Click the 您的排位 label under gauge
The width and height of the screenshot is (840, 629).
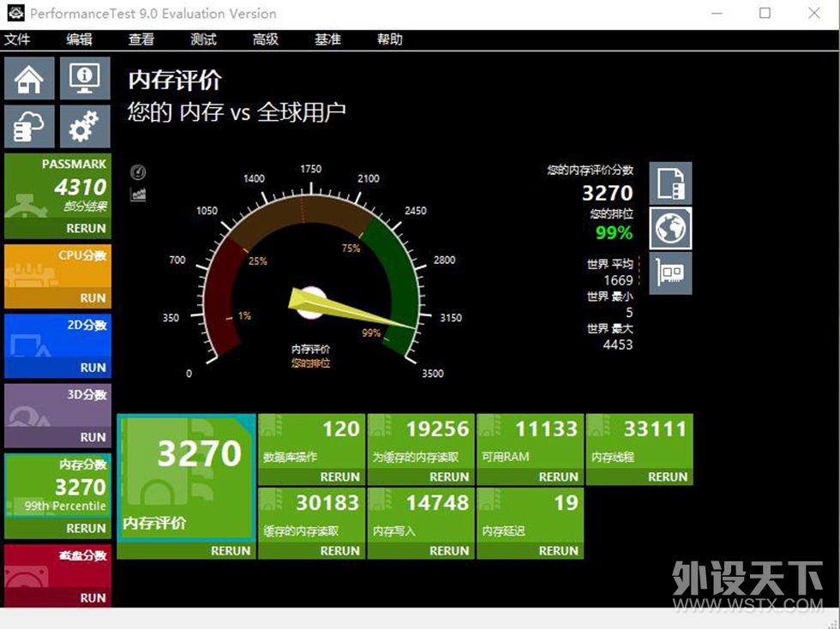(x=310, y=363)
